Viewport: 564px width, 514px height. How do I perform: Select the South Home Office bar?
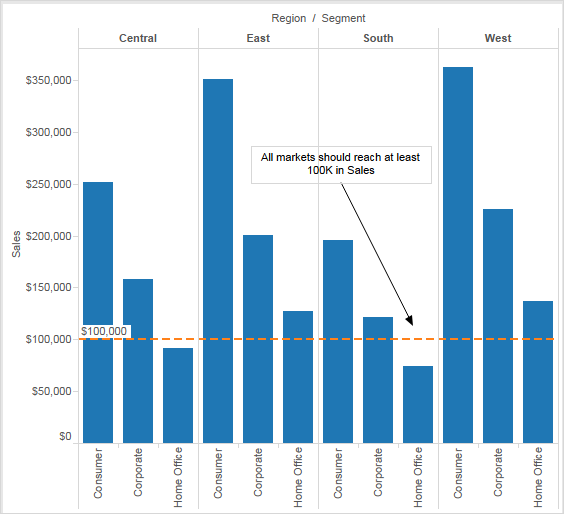coord(418,404)
